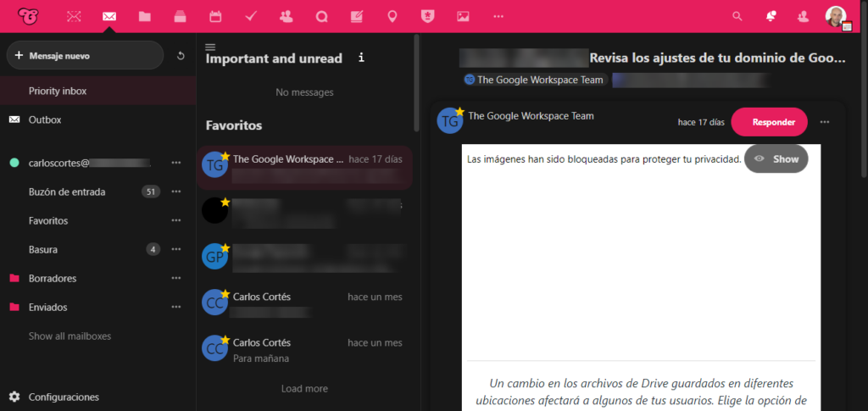Toggle the star on the open message avatar
Viewport: 868px width, 411px height.
[x=459, y=112]
